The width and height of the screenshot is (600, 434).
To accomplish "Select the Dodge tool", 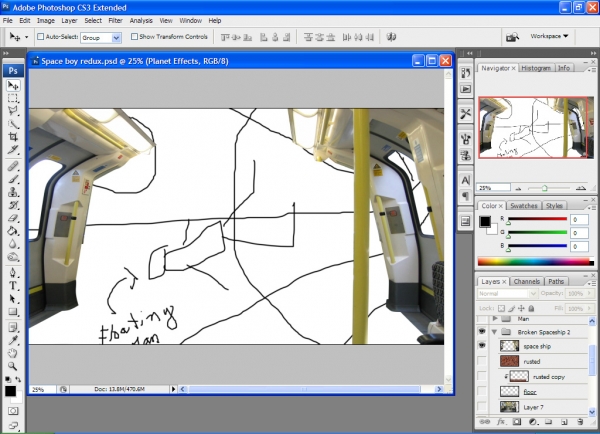I will click(13, 257).
